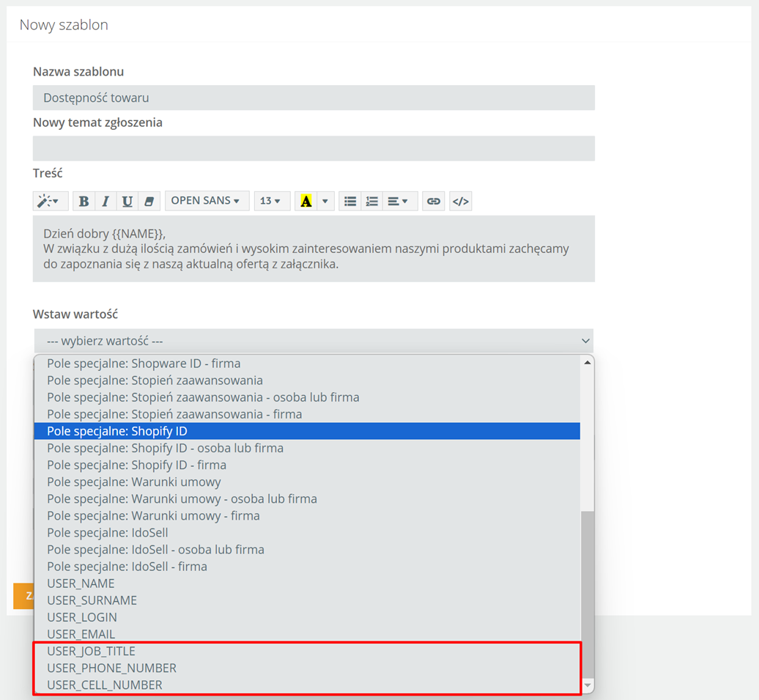Open the OPEN SANS font family dropdown
Screen dimensions: 759x700
point(207,201)
